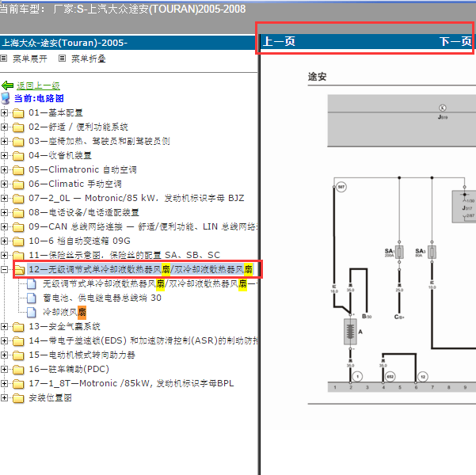Go to previous page with 上一页
This screenshot has width=476, height=475.
coord(279,41)
